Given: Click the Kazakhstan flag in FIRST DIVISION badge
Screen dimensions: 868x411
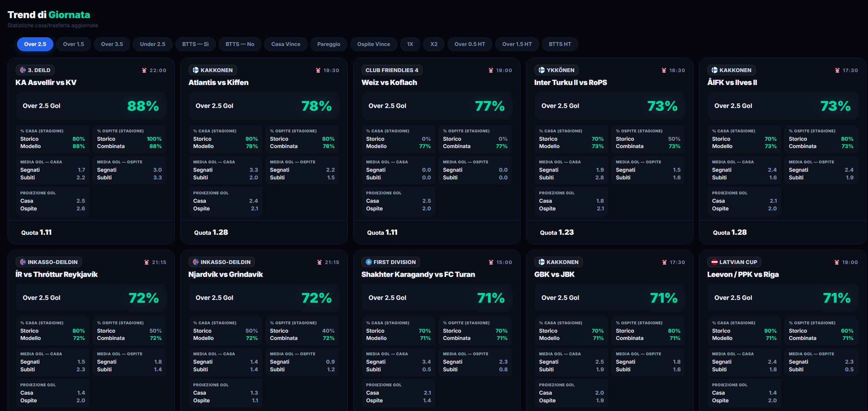Looking at the screenshot, I should point(369,262).
